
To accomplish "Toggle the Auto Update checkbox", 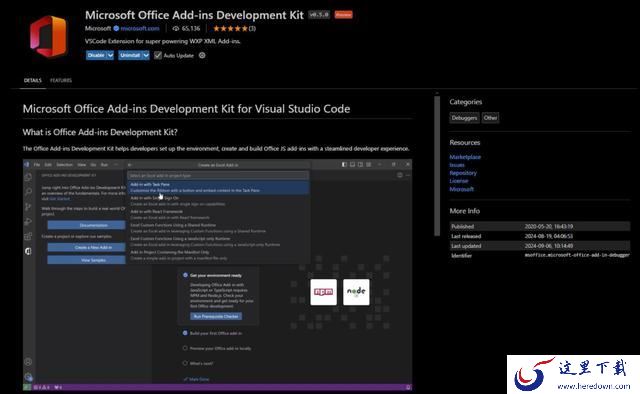I will point(158,56).
